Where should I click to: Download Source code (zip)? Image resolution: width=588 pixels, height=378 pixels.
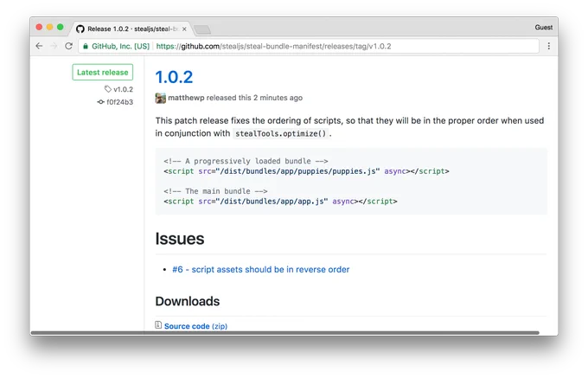click(x=195, y=326)
